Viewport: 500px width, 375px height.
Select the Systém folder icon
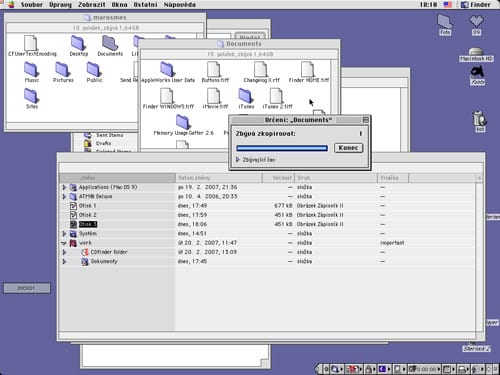73,234
